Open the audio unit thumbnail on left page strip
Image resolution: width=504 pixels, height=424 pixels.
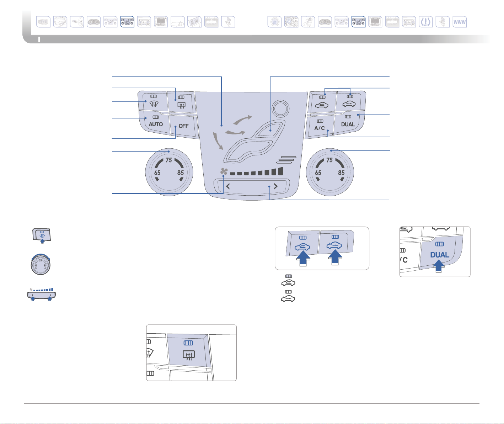tap(144, 22)
